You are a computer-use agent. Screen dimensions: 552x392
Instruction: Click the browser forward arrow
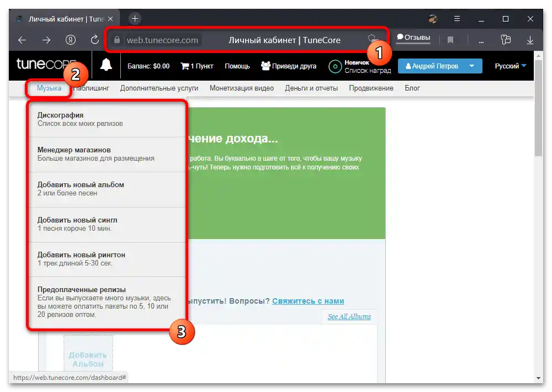pos(46,40)
